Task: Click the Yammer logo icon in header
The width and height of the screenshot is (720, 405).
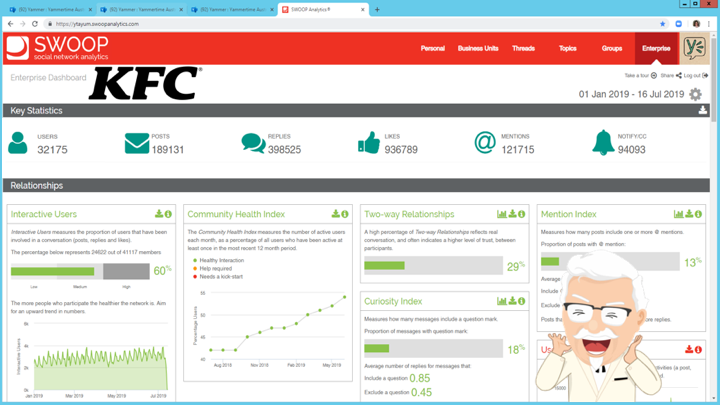Action: 694,48
